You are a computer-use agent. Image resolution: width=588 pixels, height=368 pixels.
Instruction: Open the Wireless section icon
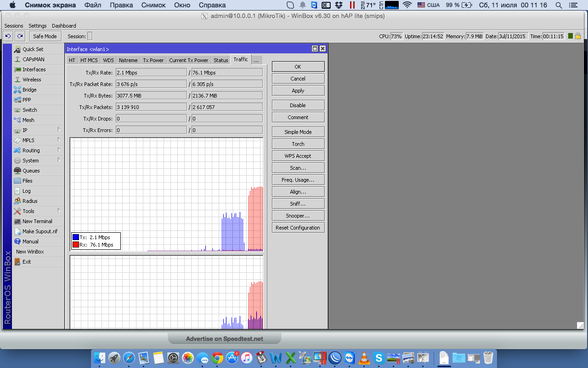click(x=17, y=80)
